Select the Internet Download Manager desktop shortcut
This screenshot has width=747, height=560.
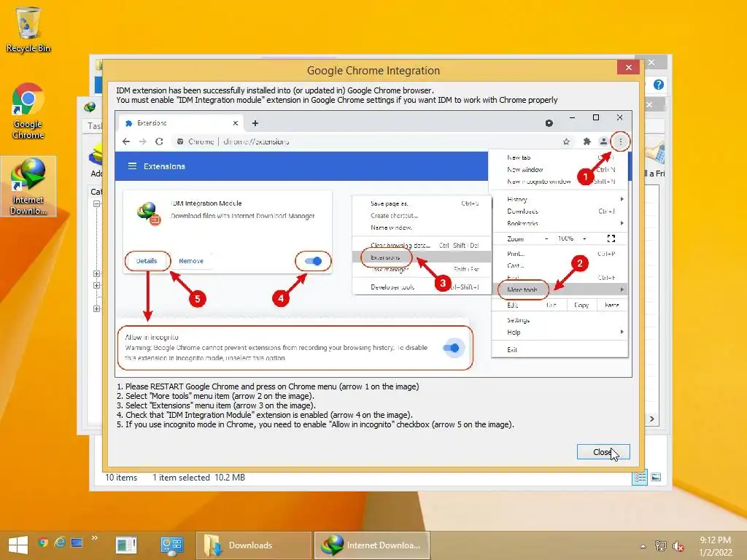click(28, 186)
